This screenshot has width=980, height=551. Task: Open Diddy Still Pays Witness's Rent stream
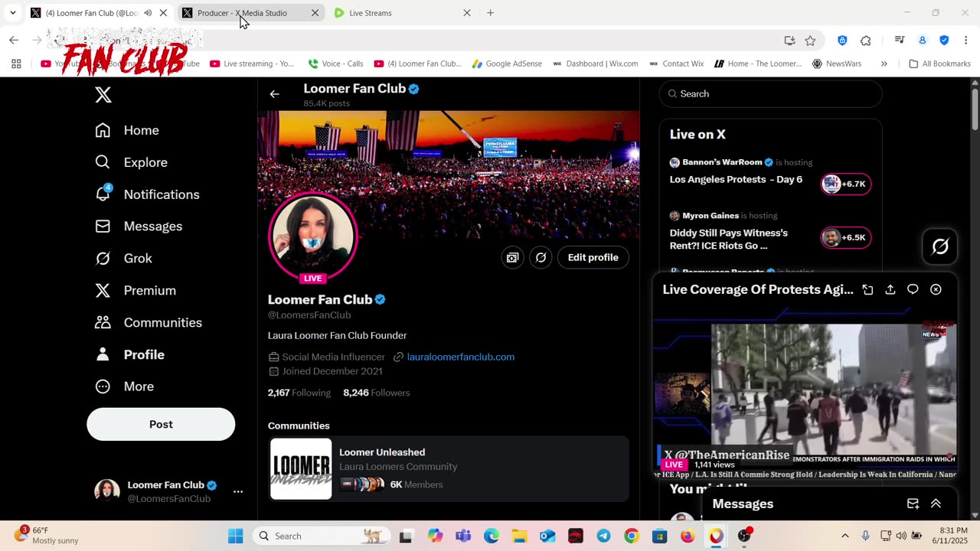[729, 239]
